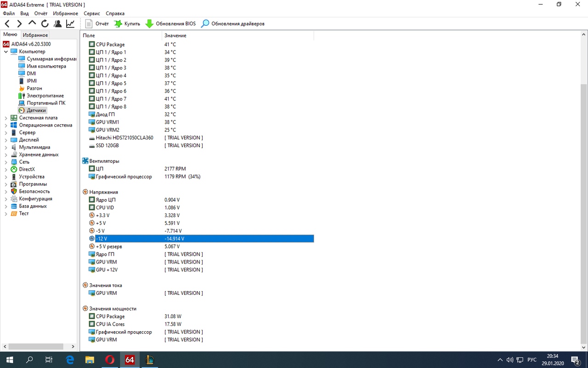The height and width of the screenshot is (368, 588).
Task: Open Обновления драйверов from the toolbar
Action: [x=233, y=23]
